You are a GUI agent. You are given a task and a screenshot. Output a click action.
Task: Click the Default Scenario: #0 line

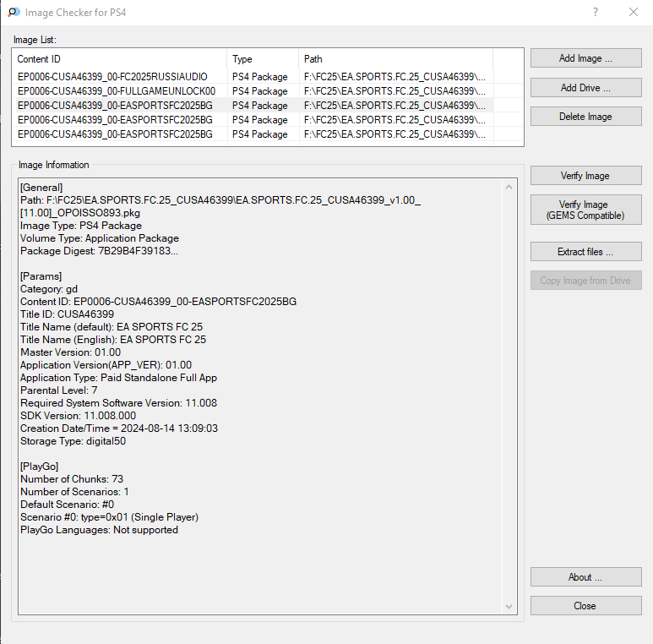pos(67,505)
